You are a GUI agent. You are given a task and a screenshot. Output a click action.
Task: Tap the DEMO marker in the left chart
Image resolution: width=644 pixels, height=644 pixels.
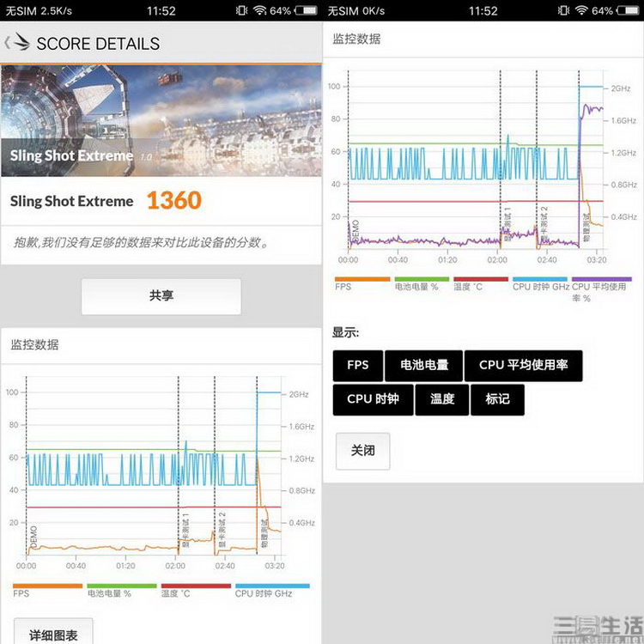tap(33, 537)
